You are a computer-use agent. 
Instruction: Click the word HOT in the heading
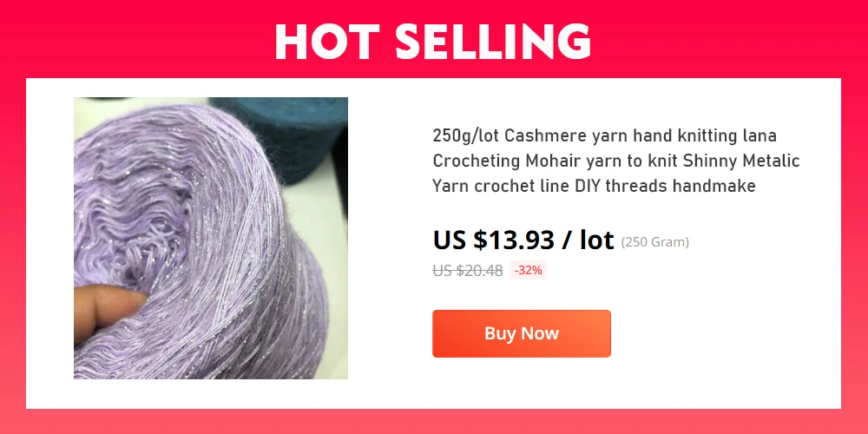[x=326, y=42]
